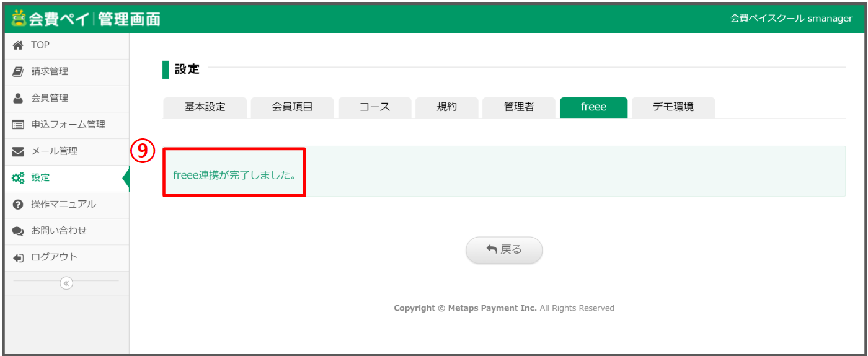This screenshot has height=356, width=868.
Task: Select the コース tab
Action: point(374,107)
